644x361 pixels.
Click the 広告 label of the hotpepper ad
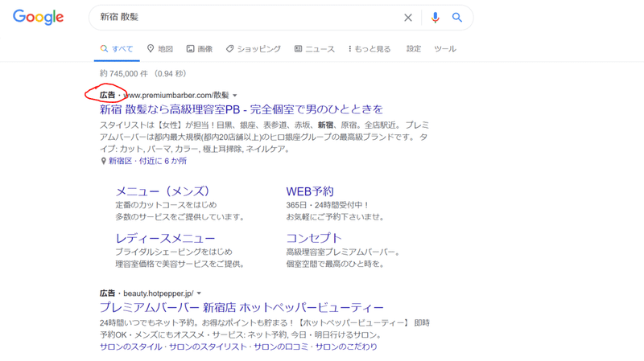[x=107, y=293]
